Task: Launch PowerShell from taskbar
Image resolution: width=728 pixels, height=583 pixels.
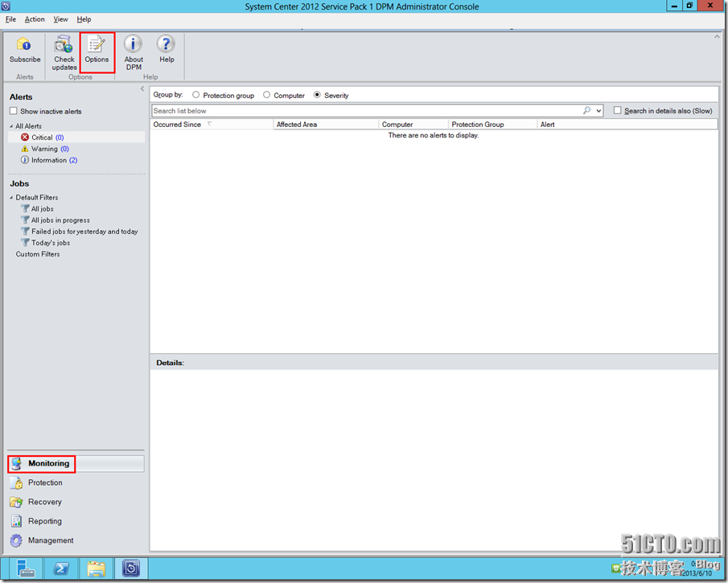Action: (61, 569)
